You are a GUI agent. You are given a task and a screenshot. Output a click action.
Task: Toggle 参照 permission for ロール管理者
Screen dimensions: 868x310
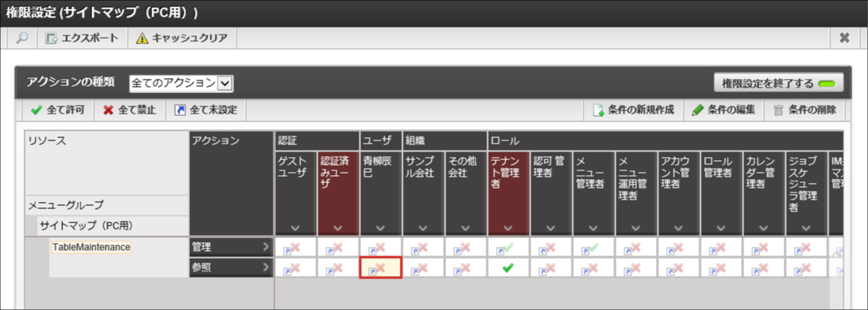pyautogui.click(x=721, y=268)
